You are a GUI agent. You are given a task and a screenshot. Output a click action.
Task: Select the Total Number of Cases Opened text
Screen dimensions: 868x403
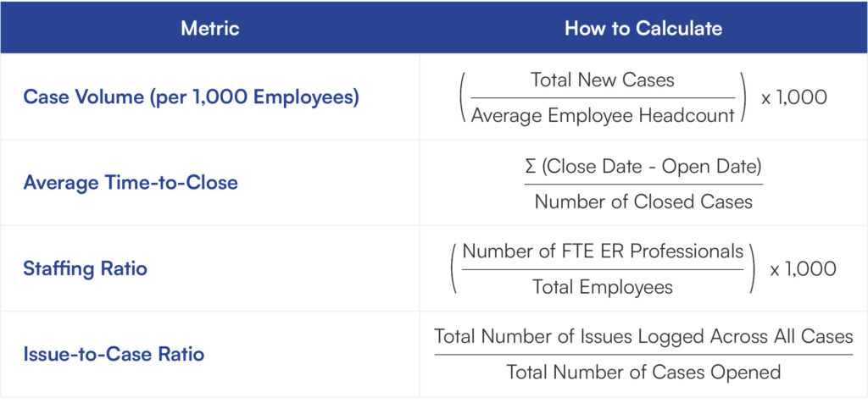tap(643, 372)
